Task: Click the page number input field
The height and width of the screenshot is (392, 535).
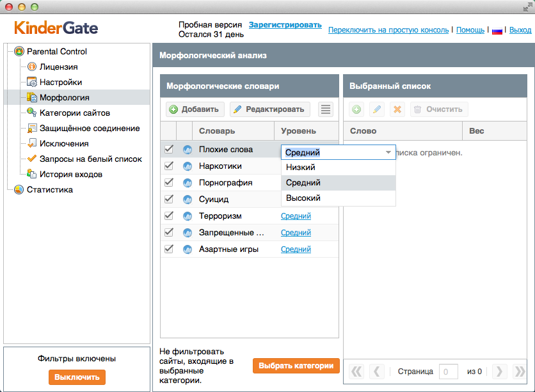Action: pyautogui.click(x=448, y=371)
